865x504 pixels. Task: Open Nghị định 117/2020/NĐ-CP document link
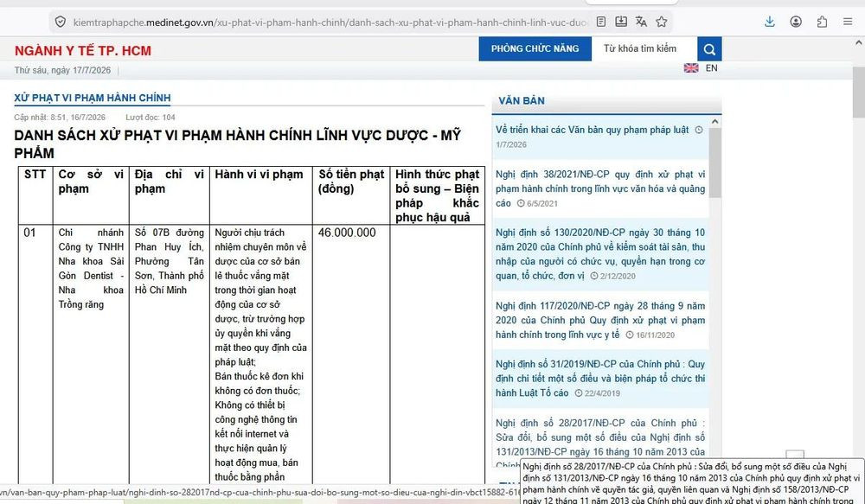600,321
